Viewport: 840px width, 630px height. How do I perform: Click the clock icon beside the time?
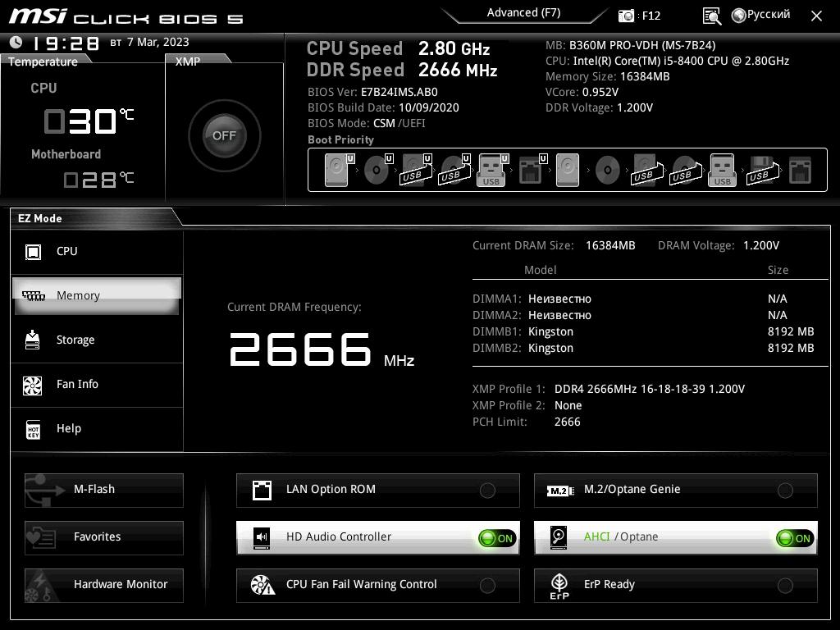(16, 43)
